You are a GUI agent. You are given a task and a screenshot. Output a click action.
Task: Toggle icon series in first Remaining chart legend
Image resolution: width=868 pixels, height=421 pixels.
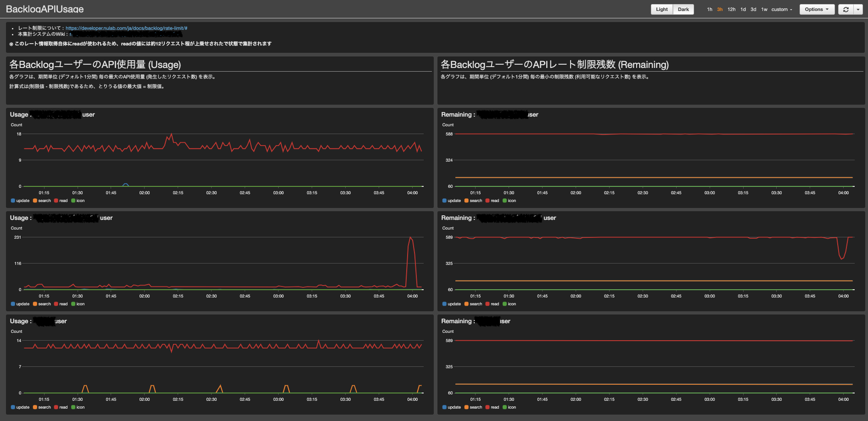coord(509,201)
